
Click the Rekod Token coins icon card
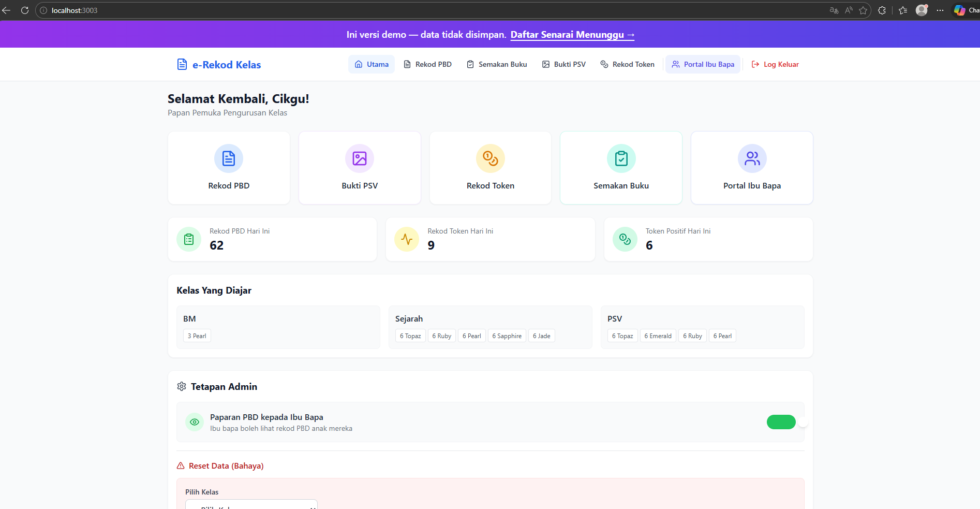pos(490,168)
